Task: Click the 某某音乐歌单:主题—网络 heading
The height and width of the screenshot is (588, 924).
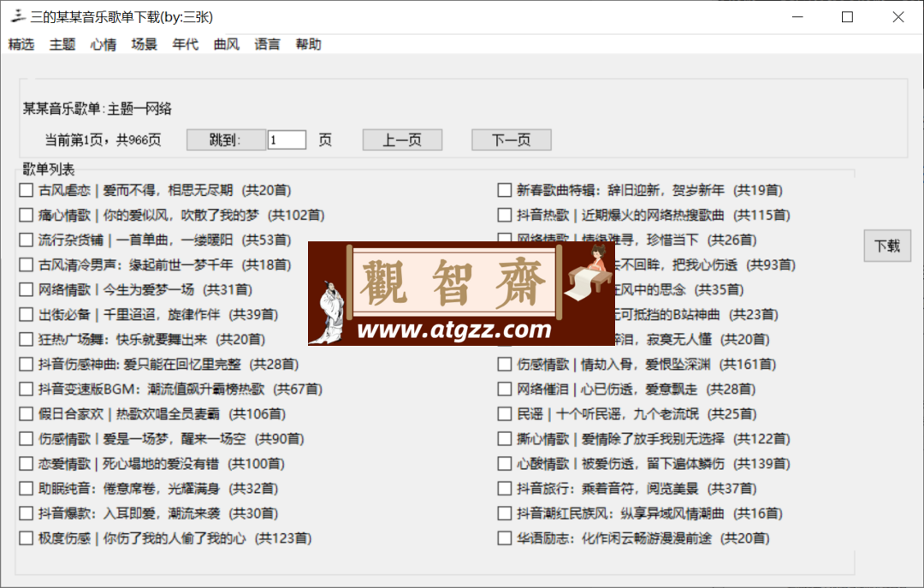Action: 98,109
